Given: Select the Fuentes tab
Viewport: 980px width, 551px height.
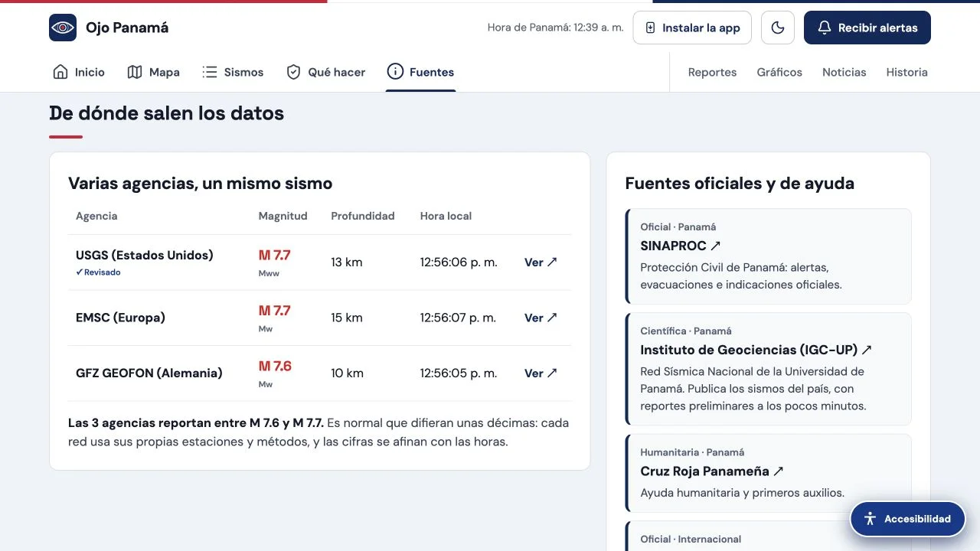Looking at the screenshot, I should pos(420,72).
